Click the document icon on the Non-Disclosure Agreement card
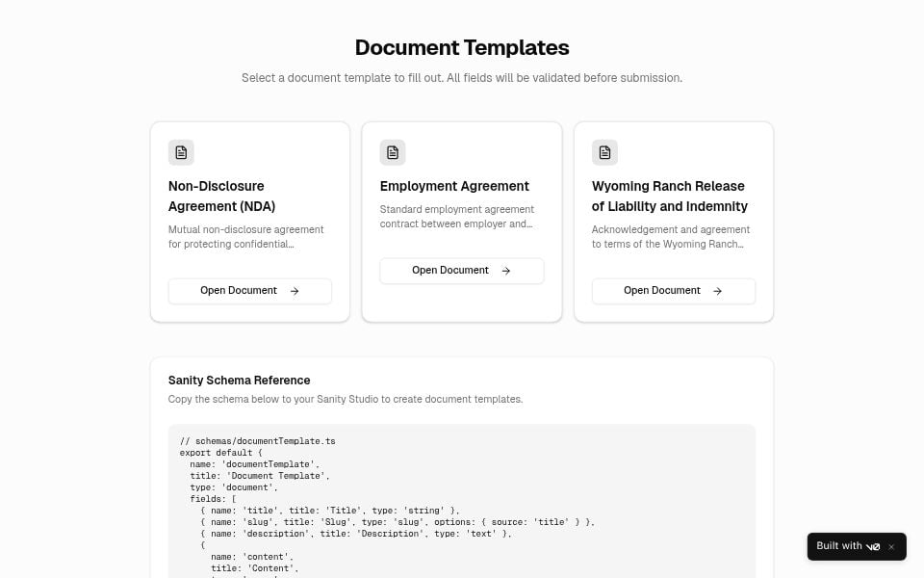This screenshot has height=578, width=924. click(181, 152)
